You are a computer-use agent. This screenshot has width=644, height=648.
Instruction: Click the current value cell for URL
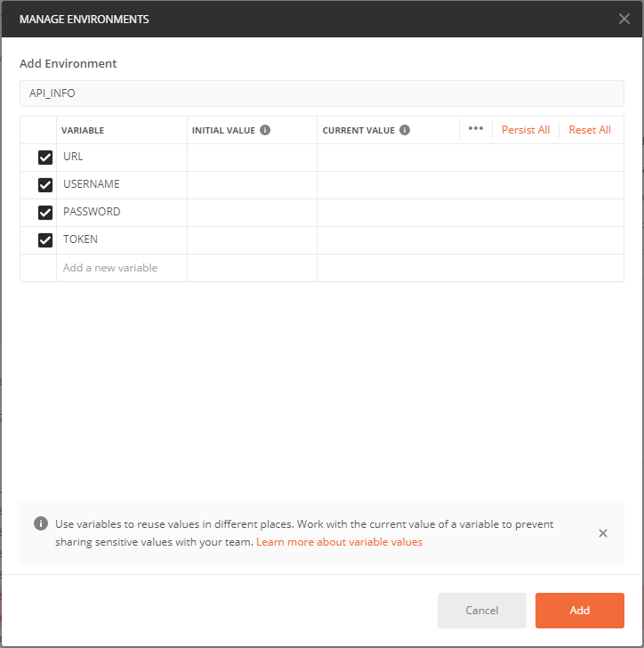point(471,158)
